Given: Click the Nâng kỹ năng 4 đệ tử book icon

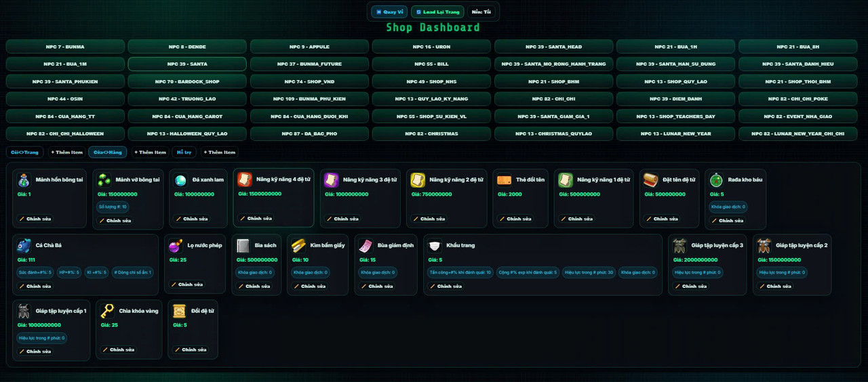Looking at the screenshot, I should 244,179.
